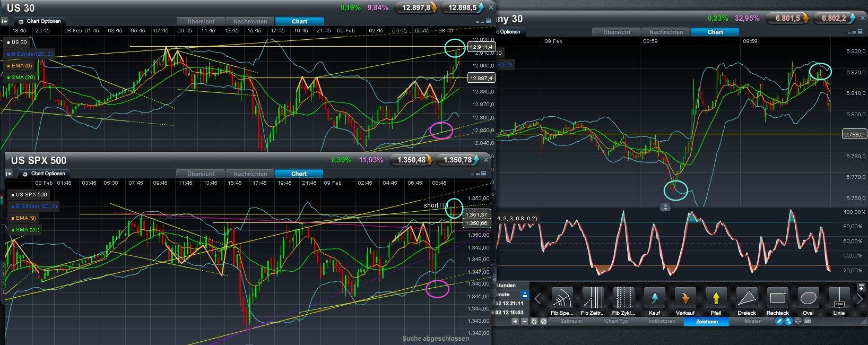Click window size icons in Germany 30 window

tap(855, 32)
